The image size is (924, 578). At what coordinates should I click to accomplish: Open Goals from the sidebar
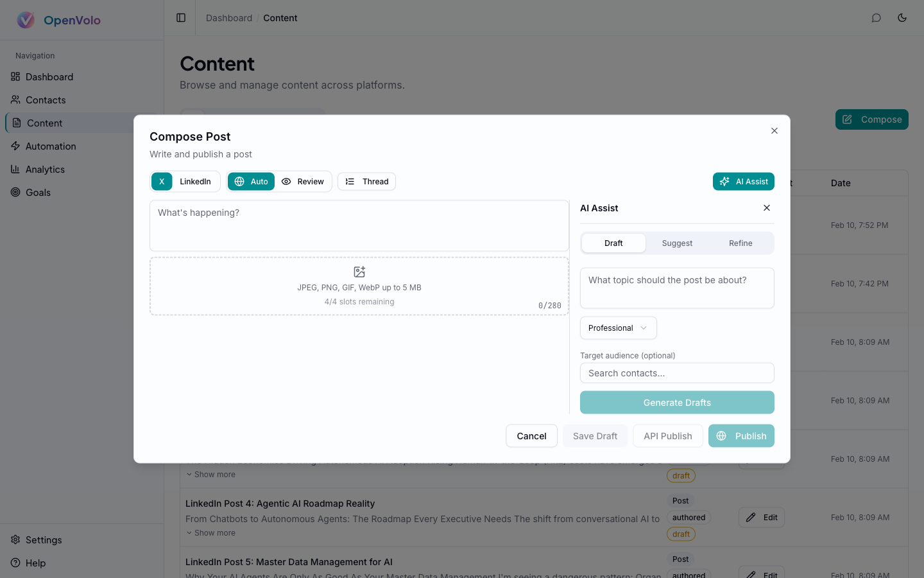point(38,192)
